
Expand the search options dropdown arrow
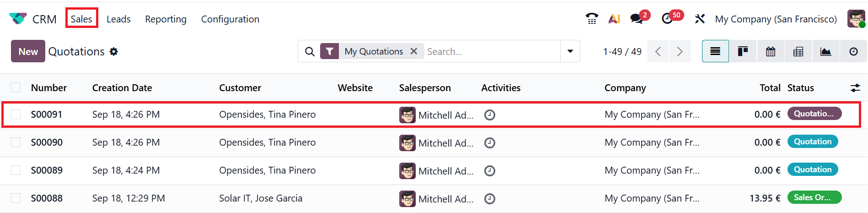click(x=570, y=51)
